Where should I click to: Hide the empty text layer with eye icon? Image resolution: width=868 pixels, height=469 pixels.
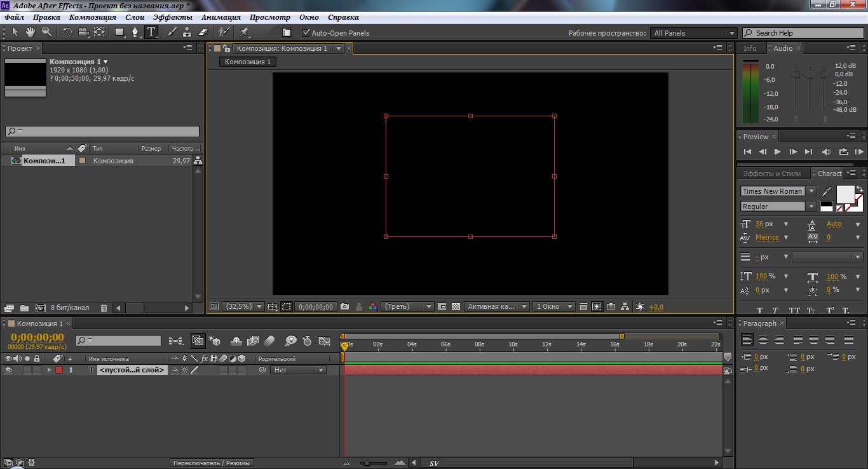pos(8,370)
